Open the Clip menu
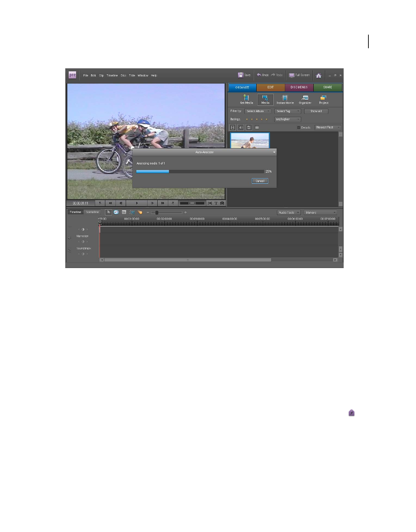Image resolution: width=416 pixels, height=532 pixels. 101,75
